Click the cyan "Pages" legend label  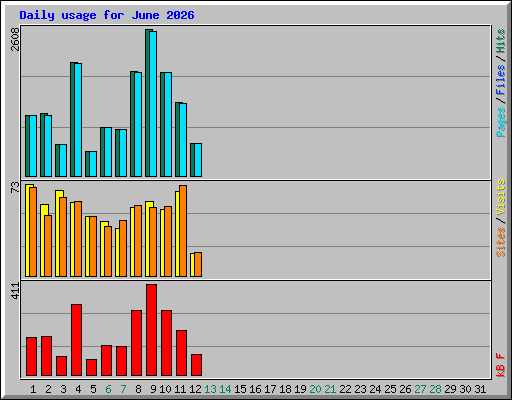pos(500,122)
